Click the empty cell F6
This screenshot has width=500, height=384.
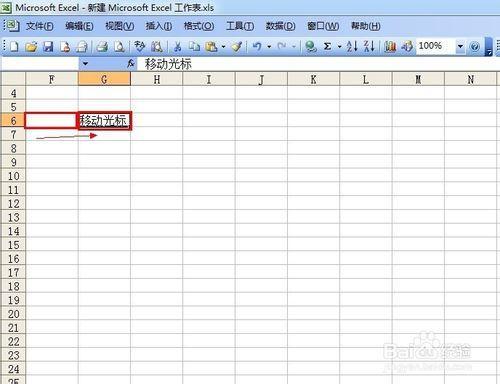click(52, 120)
